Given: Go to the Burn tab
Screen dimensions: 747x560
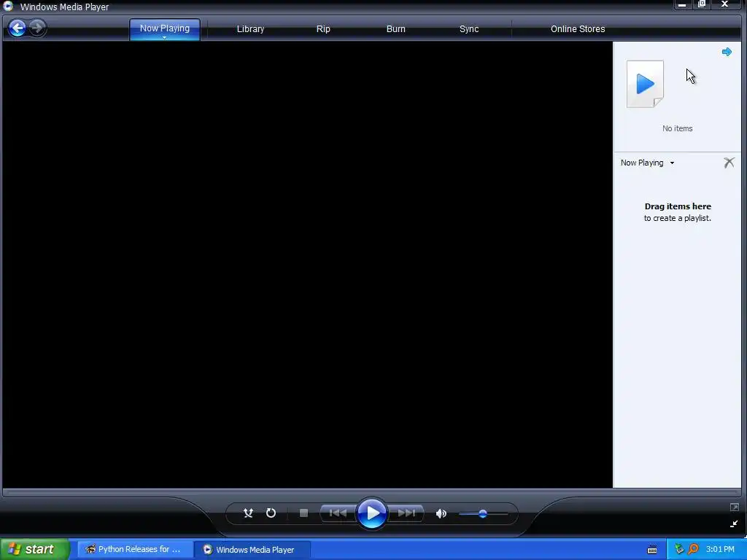Looking at the screenshot, I should 396,29.
